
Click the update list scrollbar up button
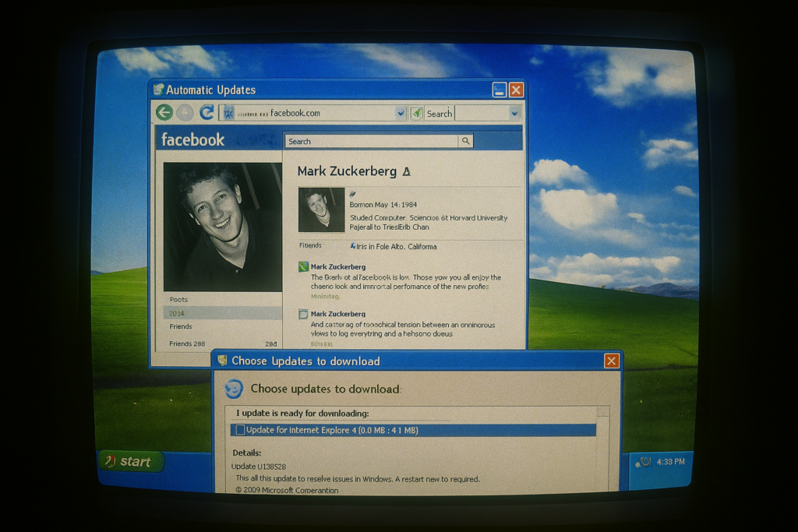pos(603,411)
